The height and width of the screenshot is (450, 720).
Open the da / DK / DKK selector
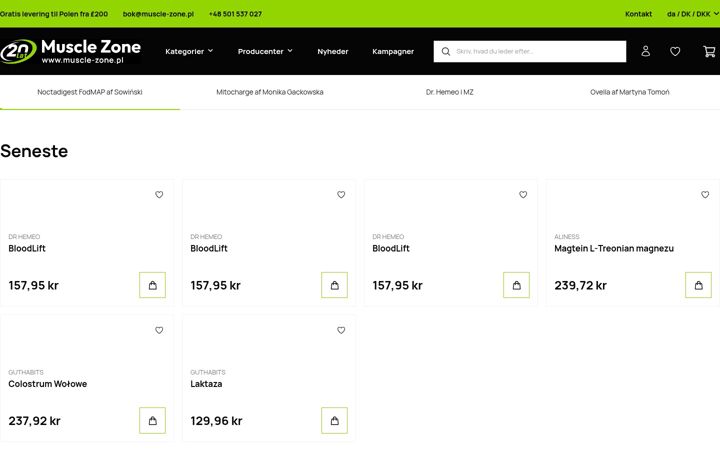click(x=692, y=14)
